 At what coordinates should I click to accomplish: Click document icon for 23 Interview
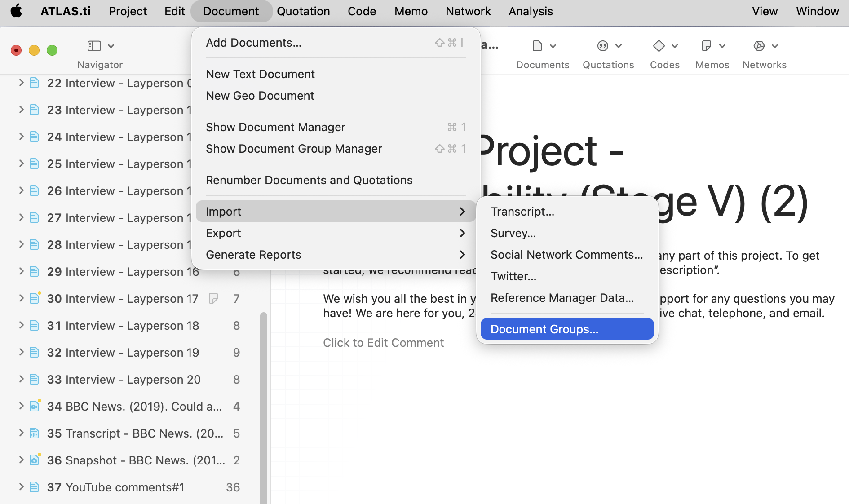[34, 110]
